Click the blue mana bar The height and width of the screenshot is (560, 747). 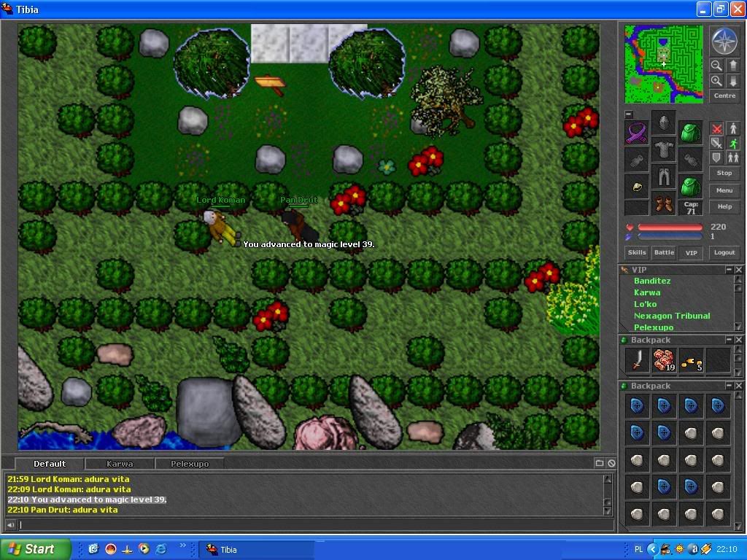click(670, 236)
